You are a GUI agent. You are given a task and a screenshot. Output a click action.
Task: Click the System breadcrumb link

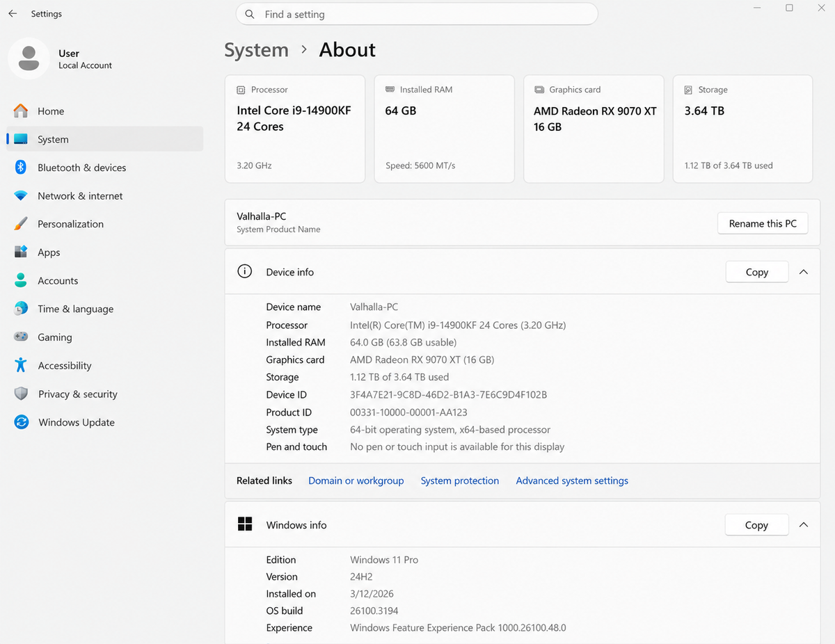click(x=256, y=50)
